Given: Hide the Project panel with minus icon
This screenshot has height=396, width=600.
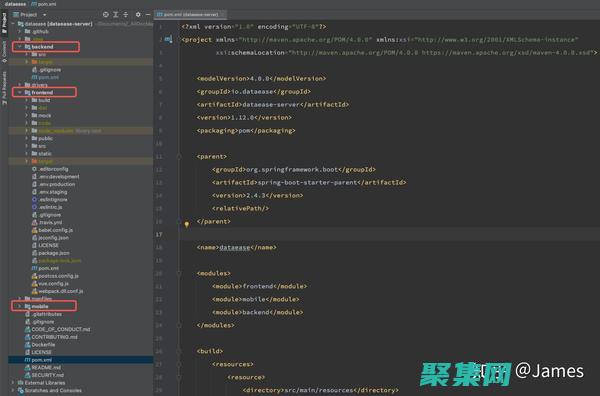Looking at the screenshot, I should 148,15.
